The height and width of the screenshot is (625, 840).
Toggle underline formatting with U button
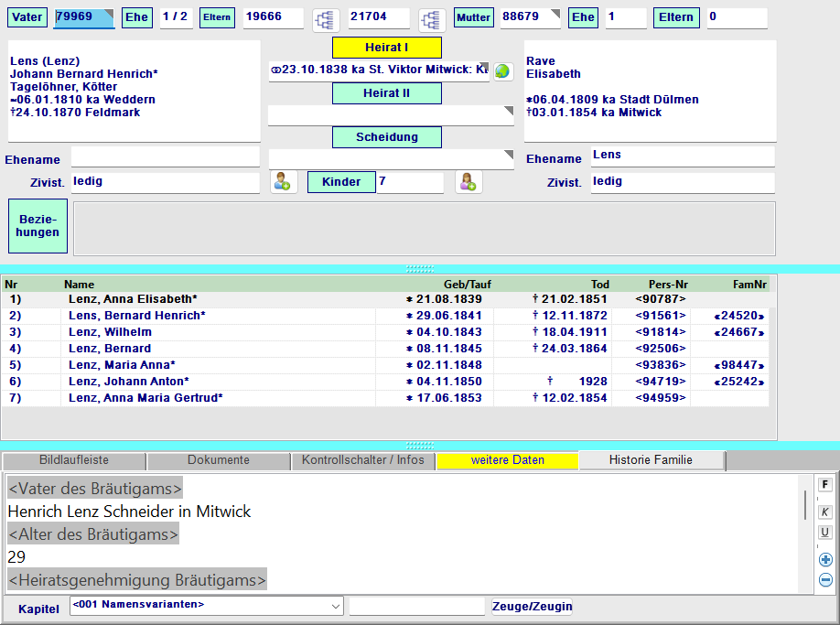(x=824, y=533)
